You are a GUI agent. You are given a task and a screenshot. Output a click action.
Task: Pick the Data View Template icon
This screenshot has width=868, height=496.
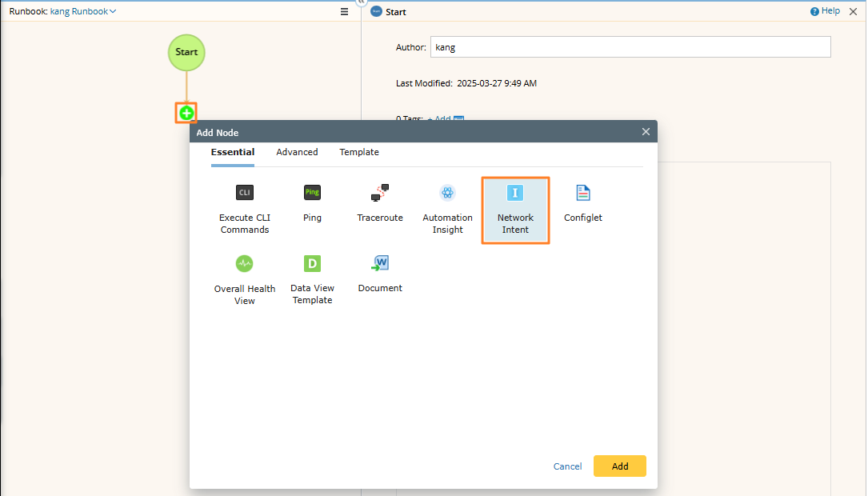[312, 263]
